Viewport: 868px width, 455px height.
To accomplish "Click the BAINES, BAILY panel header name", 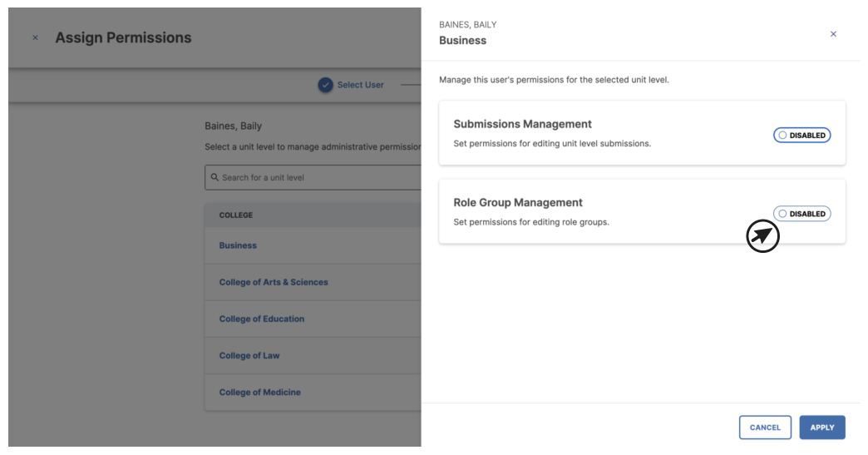I will coord(468,24).
